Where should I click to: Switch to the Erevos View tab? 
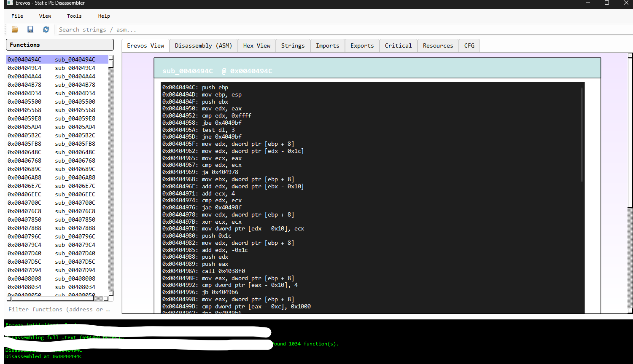pos(145,45)
